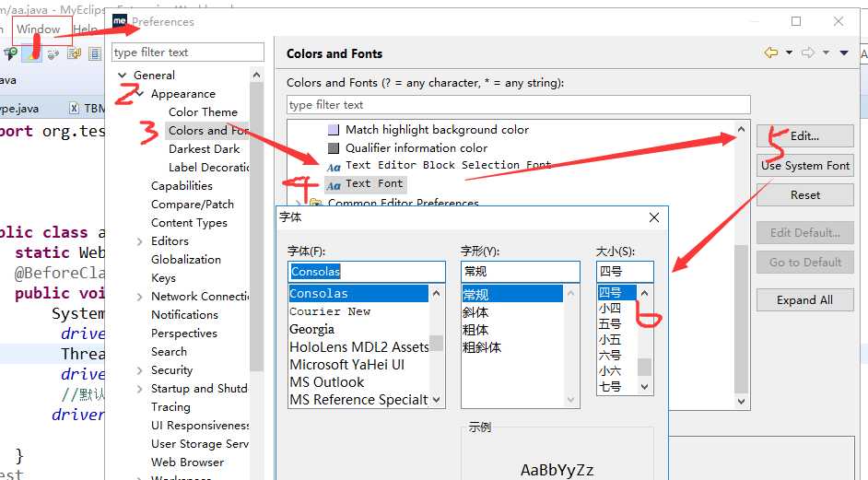The height and width of the screenshot is (480, 868).
Task: Click Use System Font button
Action: click(805, 166)
